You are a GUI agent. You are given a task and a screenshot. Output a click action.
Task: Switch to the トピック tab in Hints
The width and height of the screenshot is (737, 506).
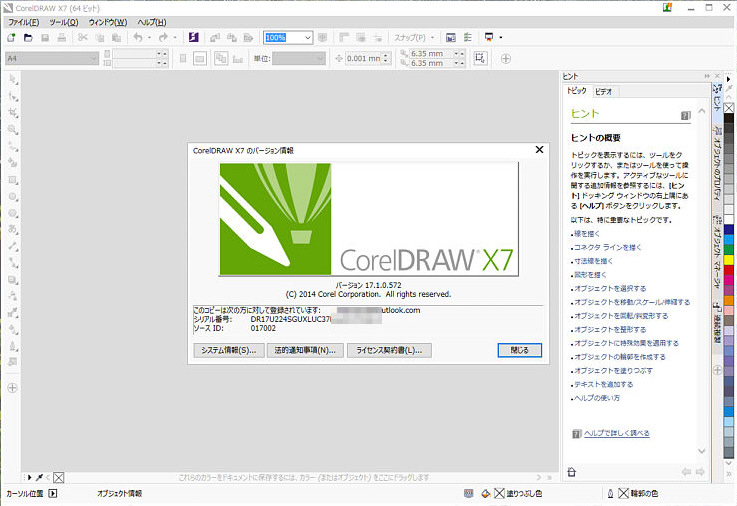(x=577, y=91)
